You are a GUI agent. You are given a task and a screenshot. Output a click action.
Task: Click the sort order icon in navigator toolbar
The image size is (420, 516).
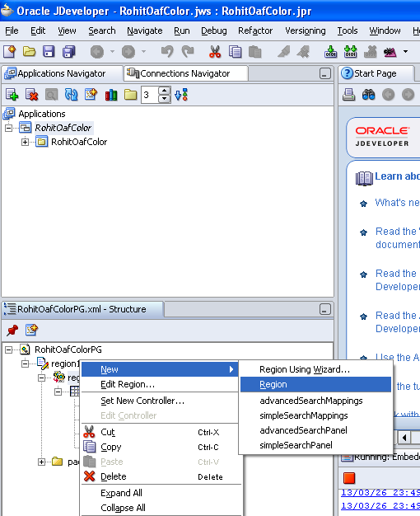click(x=181, y=95)
